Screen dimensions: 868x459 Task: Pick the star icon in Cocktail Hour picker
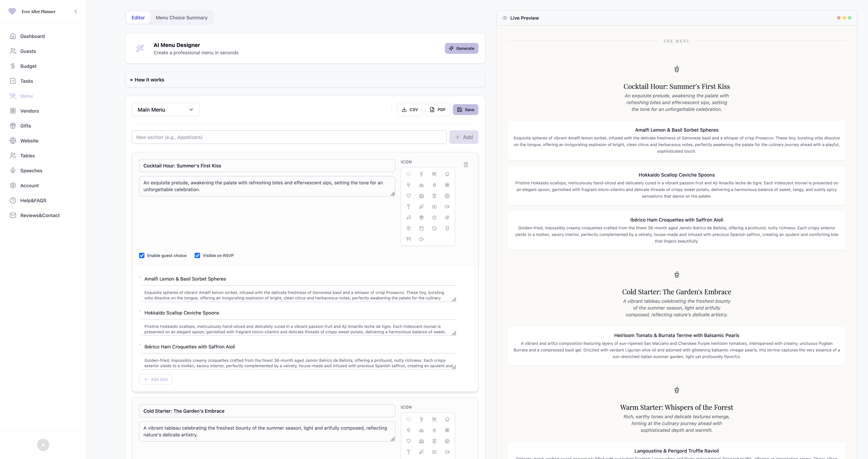(434, 217)
